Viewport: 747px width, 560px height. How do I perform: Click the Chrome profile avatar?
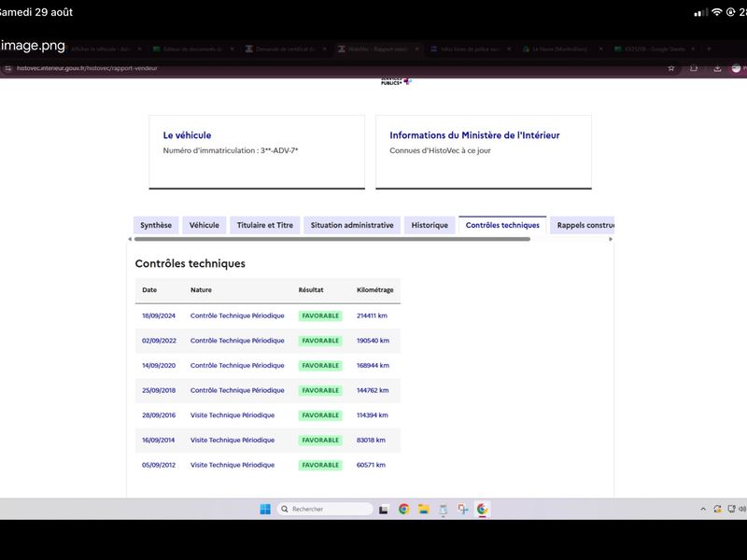[x=736, y=68]
